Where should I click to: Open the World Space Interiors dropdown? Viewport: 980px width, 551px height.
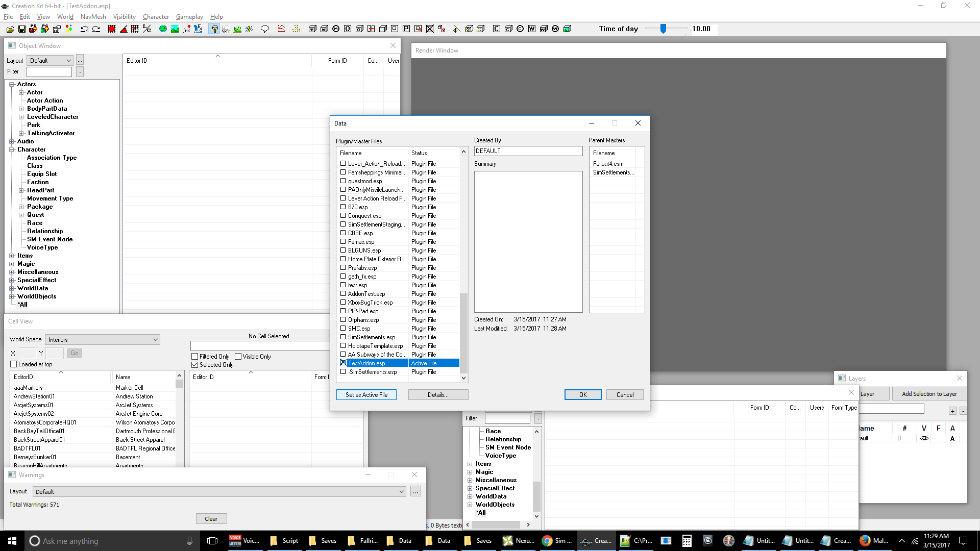tap(103, 340)
